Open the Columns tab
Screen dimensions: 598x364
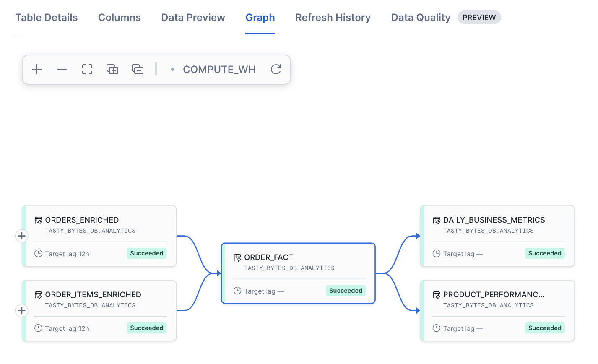coord(120,18)
